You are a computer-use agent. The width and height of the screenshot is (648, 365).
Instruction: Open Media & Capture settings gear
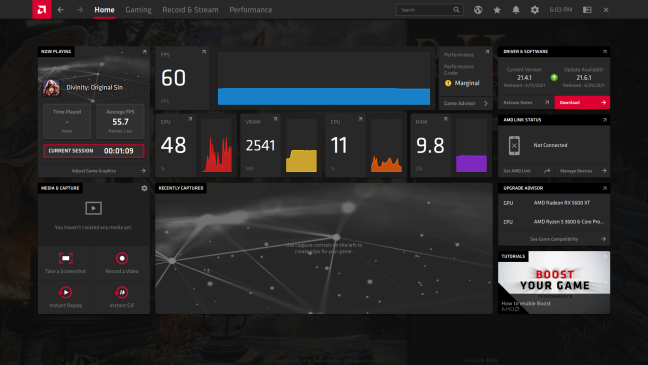coord(144,188)
